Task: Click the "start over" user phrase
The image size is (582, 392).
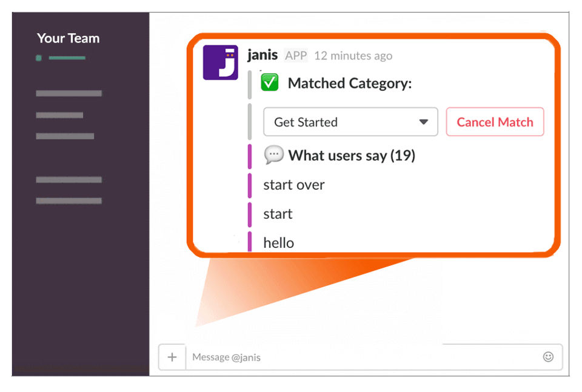Action: click(294, 185)
